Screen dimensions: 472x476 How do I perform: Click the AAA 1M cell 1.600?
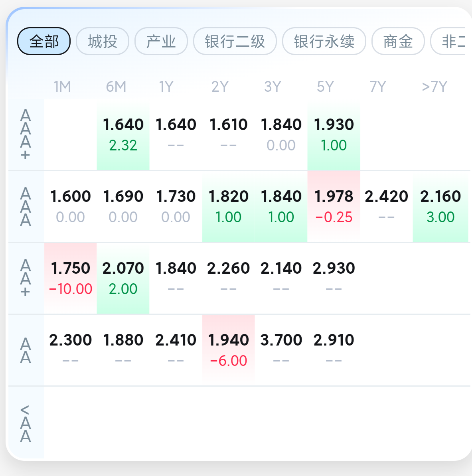pos(70,206)
